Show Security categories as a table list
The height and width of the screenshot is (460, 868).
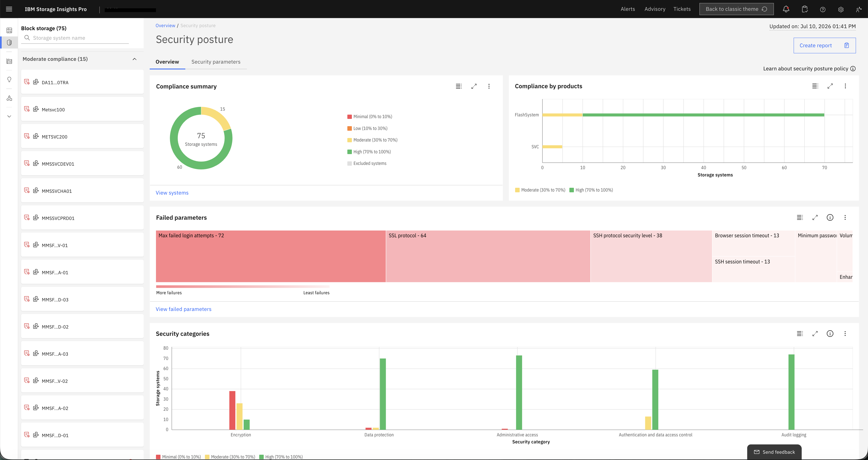pyautogui.click(x=800, y=334)
